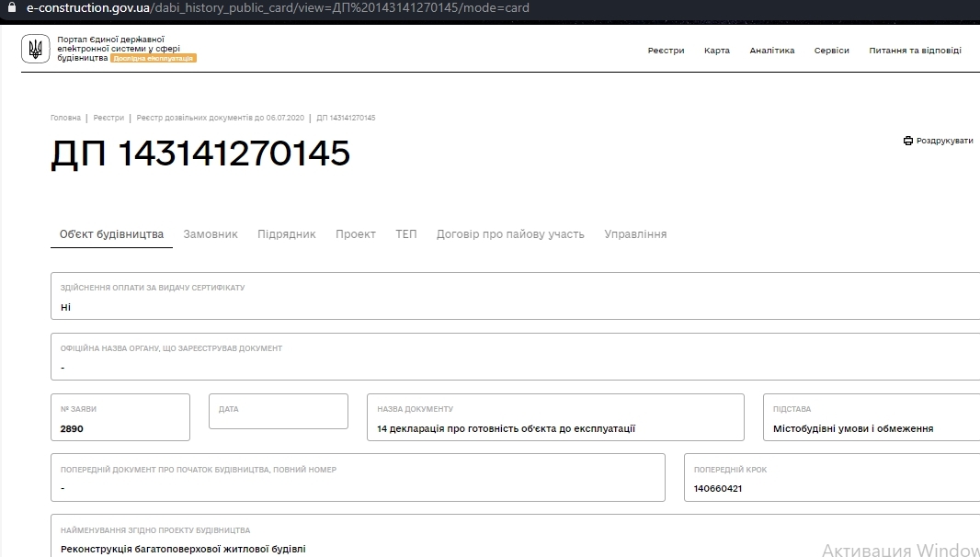Screen dimensions: 980x557
Task: Click the browser address bar URL
Action: (278, 8)
